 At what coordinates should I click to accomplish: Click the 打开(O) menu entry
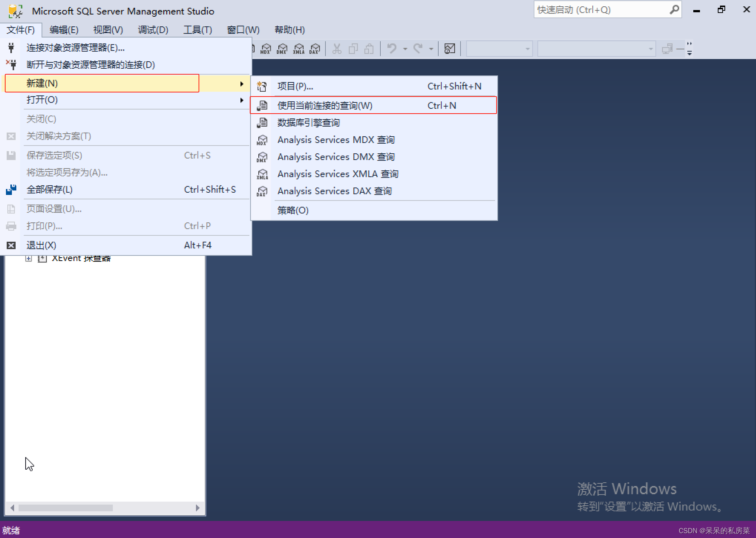(x=126, y=100)
